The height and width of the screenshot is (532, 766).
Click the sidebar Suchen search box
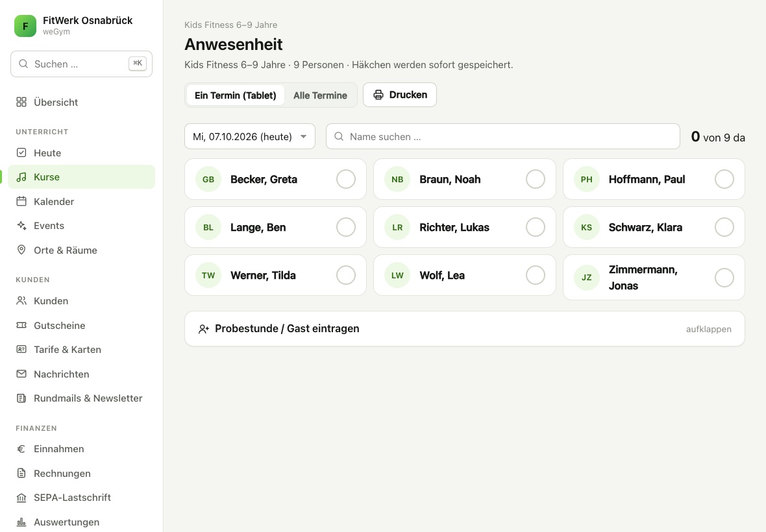point(81,64)
